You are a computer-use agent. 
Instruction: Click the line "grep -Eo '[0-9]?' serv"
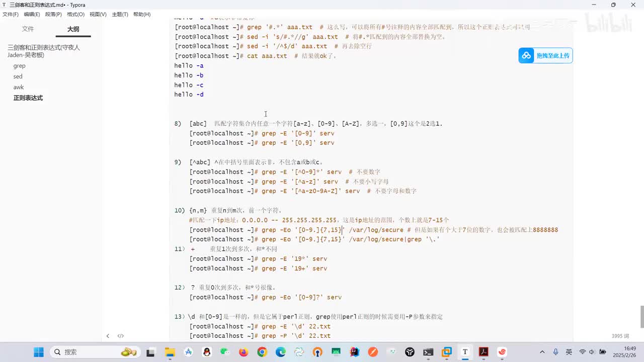[266, 297]
